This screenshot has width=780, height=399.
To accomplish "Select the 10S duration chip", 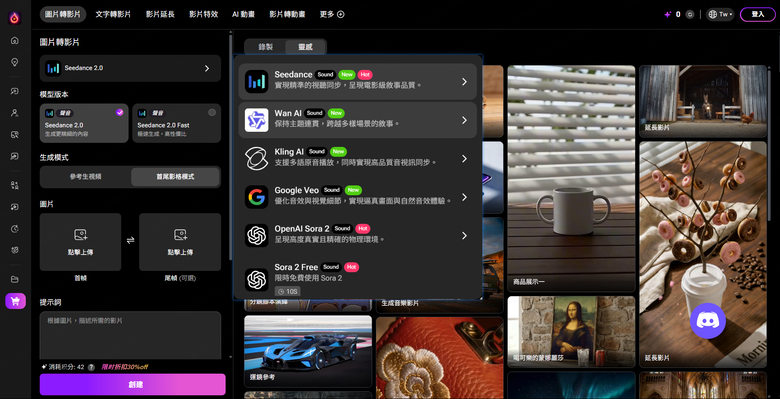I will [288, 292].
